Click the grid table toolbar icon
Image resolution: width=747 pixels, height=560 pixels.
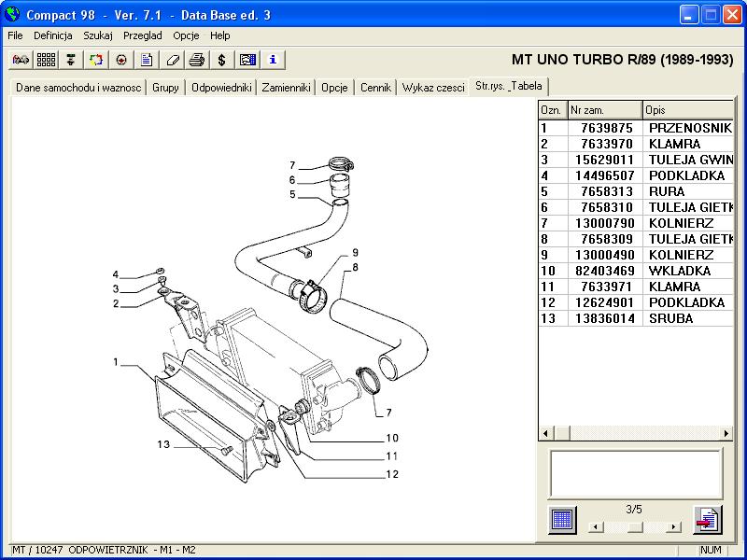point(46,60)
